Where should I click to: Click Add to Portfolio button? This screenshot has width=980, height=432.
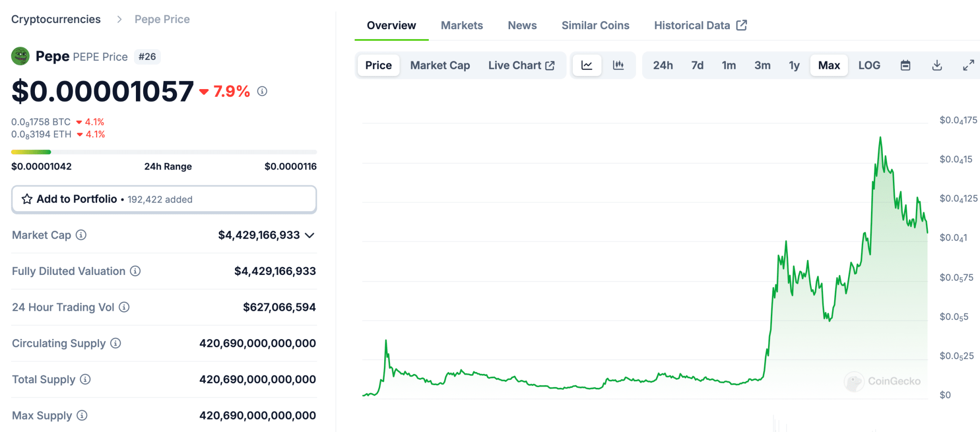[164, 199]
